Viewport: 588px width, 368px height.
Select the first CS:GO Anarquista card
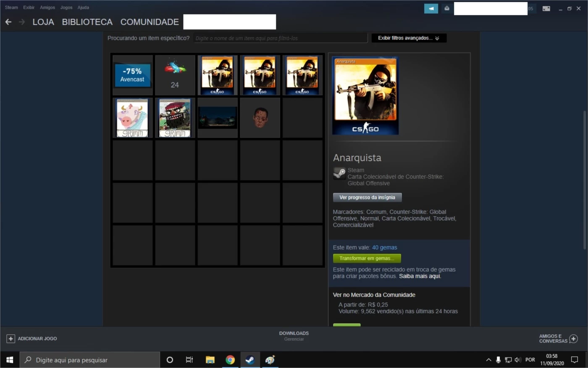coord(218,75)
